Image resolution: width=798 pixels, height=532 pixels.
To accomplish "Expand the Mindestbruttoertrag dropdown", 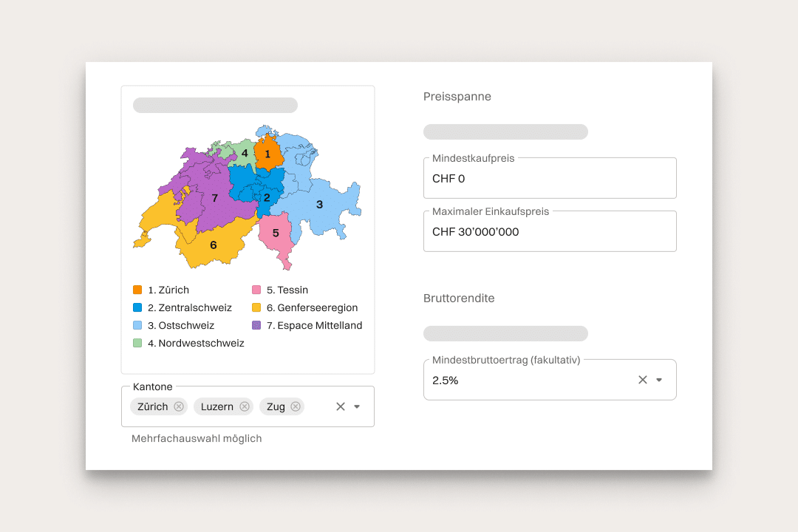I will coord(659,380).
